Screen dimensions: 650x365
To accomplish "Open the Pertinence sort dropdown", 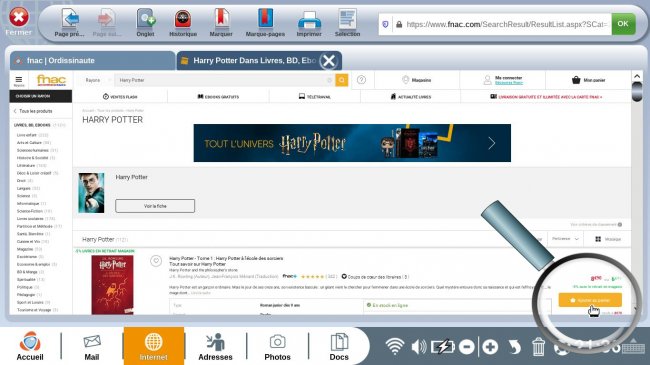I will [565, 239].
